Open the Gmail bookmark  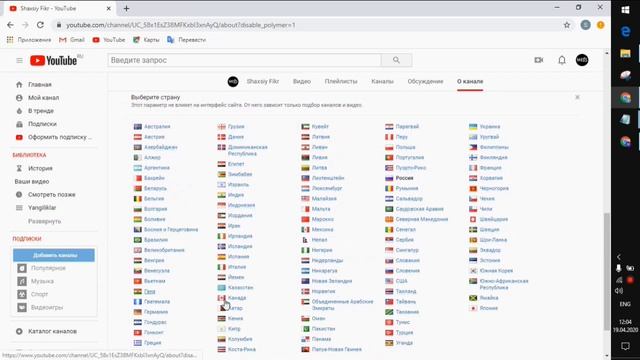pos(72,40)
